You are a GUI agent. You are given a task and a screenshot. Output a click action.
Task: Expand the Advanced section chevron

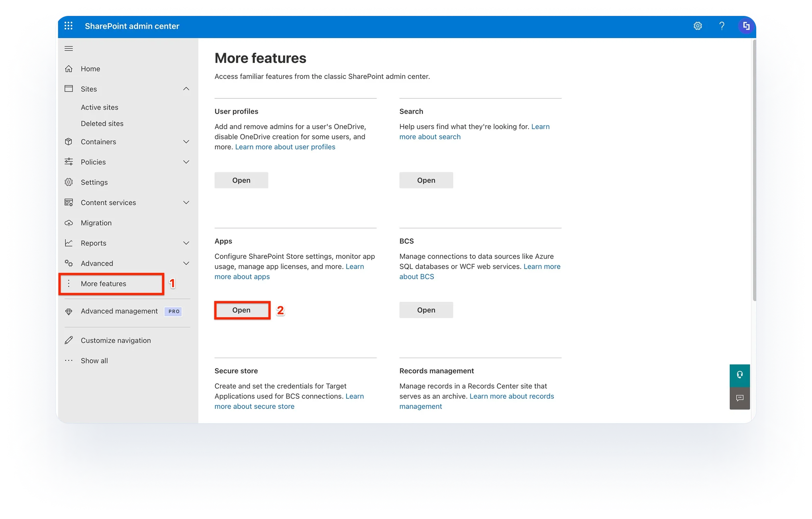186,263
